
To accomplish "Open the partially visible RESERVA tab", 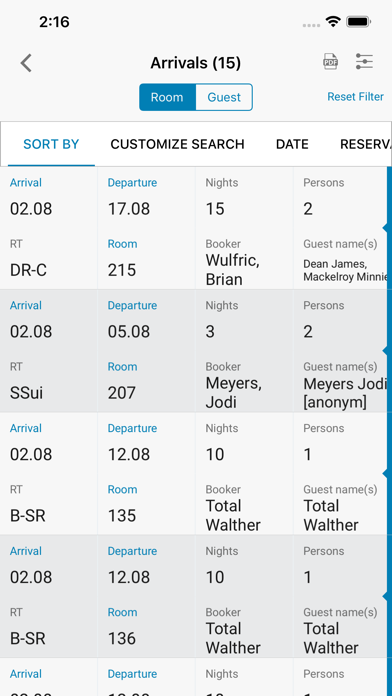I will click(x=365, y=144).
